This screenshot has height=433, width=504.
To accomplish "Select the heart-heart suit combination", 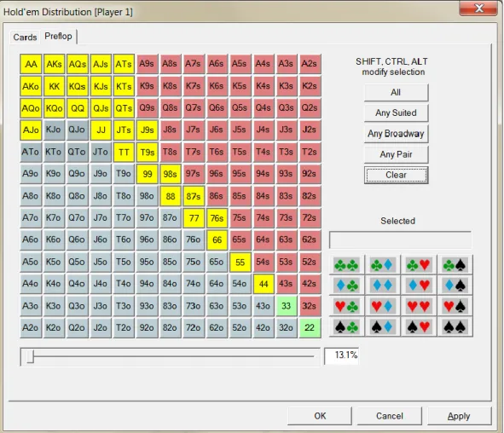I will click(418, 306).
